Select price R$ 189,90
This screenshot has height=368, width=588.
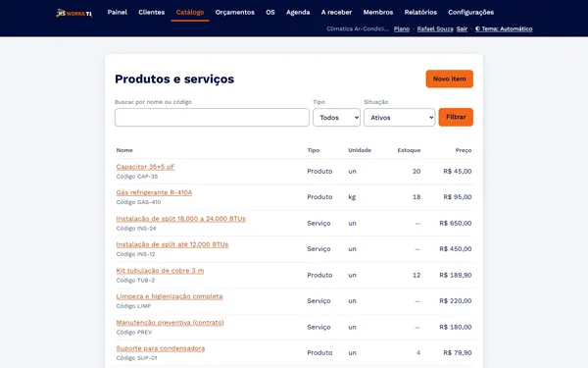[456, 275]
